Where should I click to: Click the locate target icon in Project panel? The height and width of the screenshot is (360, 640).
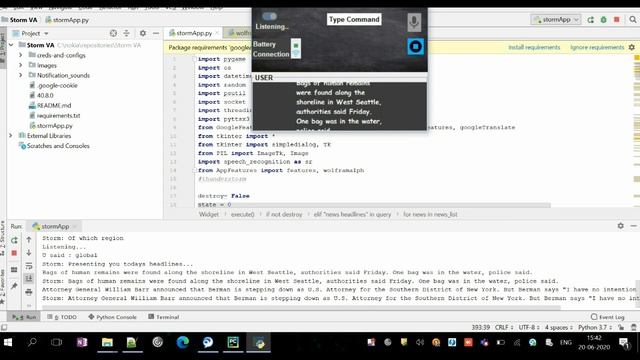click(x=113, y=33)
